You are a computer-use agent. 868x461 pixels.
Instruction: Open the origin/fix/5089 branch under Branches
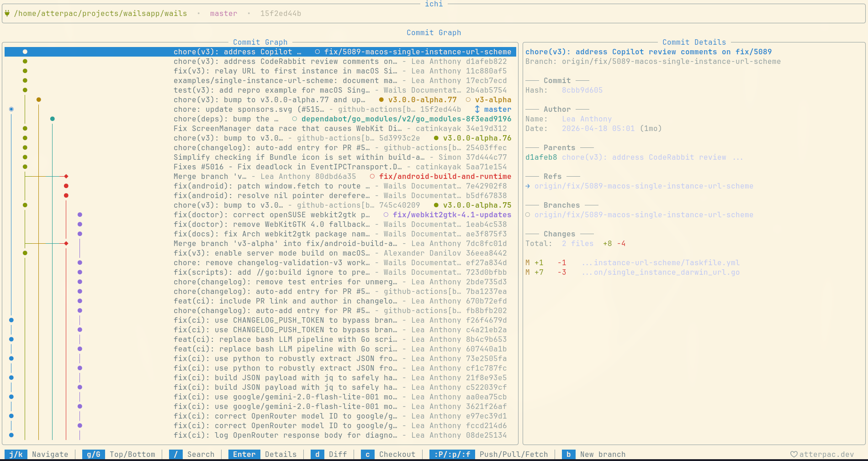644,215
